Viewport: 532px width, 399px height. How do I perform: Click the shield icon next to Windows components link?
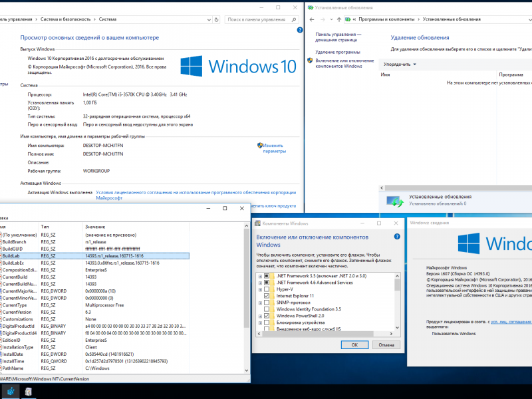point(310,61)
